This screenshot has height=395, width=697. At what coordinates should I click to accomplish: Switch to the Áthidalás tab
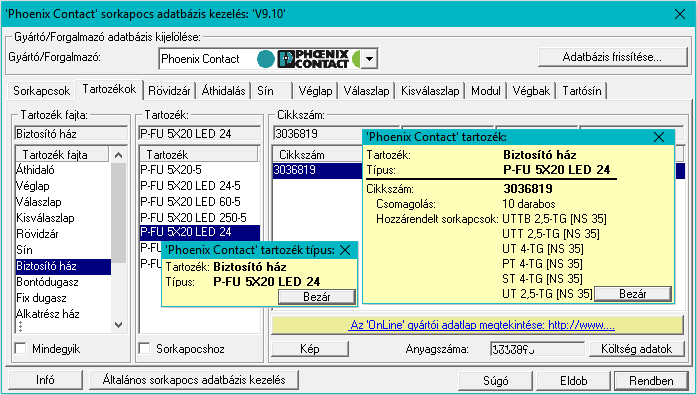tap(223, 91)
